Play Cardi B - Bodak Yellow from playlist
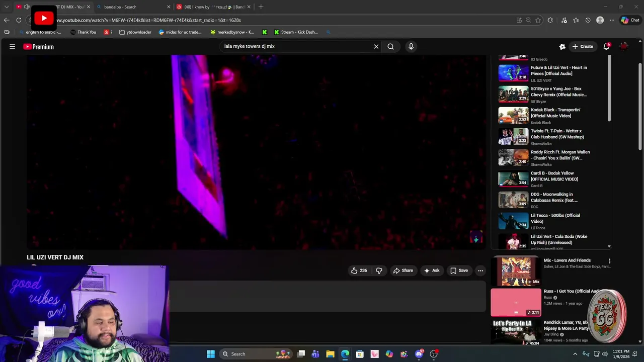The image size is (644, 362). (x=553, y=178)
